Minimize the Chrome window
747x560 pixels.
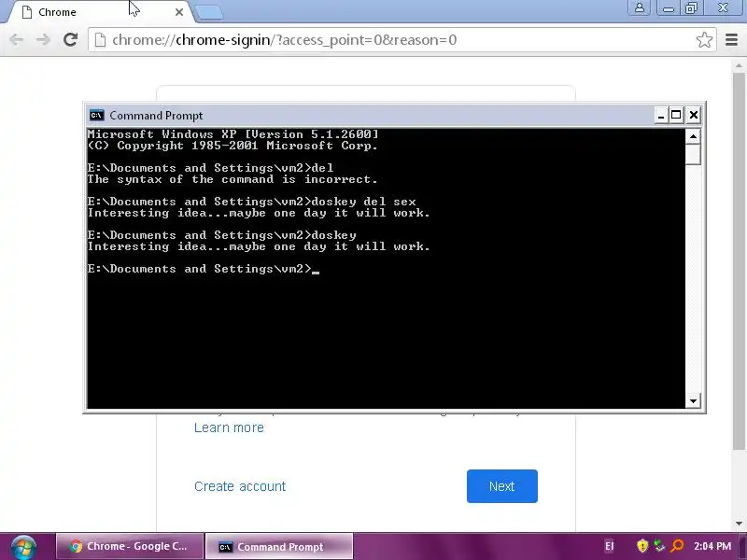pyautogui.click(x=668, y=7)
